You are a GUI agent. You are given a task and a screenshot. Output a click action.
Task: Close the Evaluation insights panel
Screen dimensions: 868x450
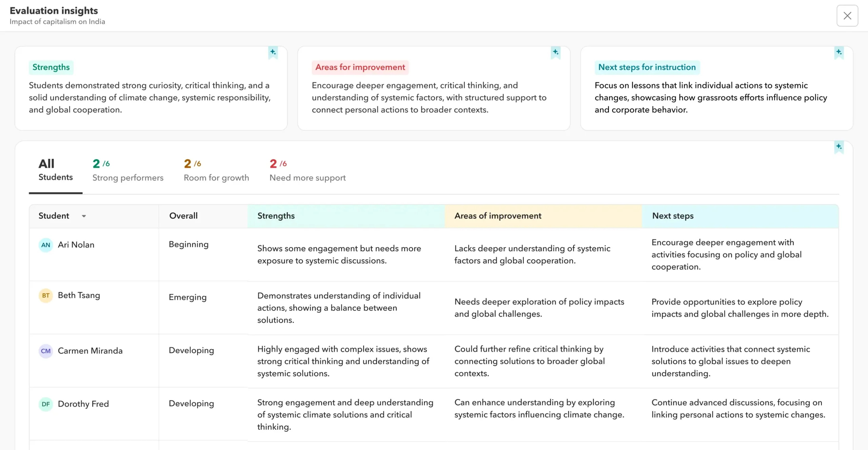[x=847, y=15]
